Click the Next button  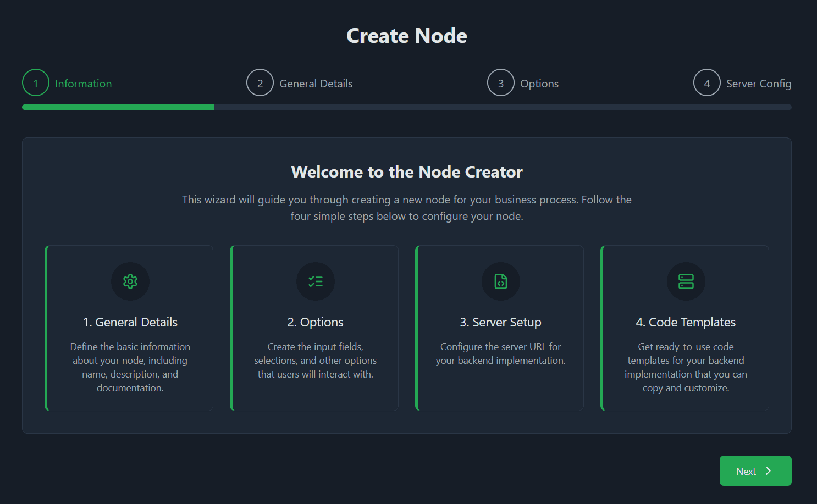755,471
